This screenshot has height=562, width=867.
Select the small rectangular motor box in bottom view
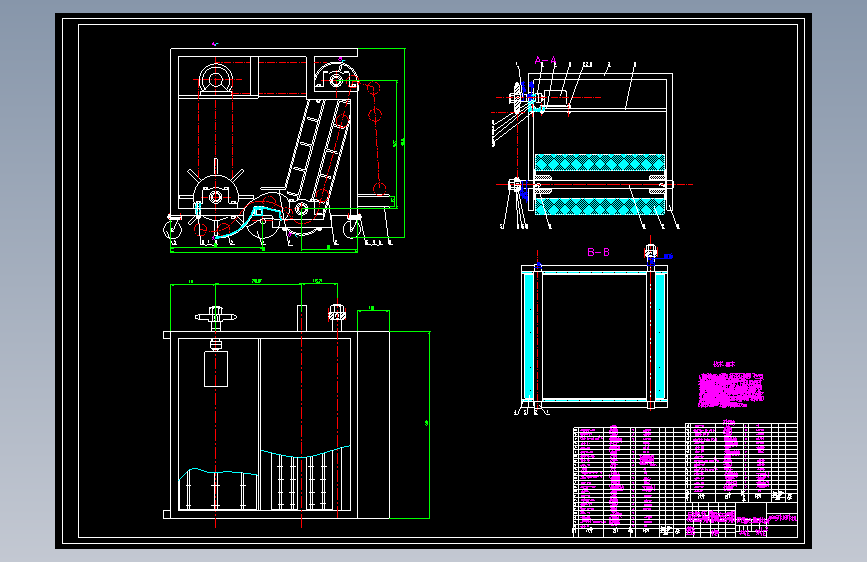(x=216, y=369)
